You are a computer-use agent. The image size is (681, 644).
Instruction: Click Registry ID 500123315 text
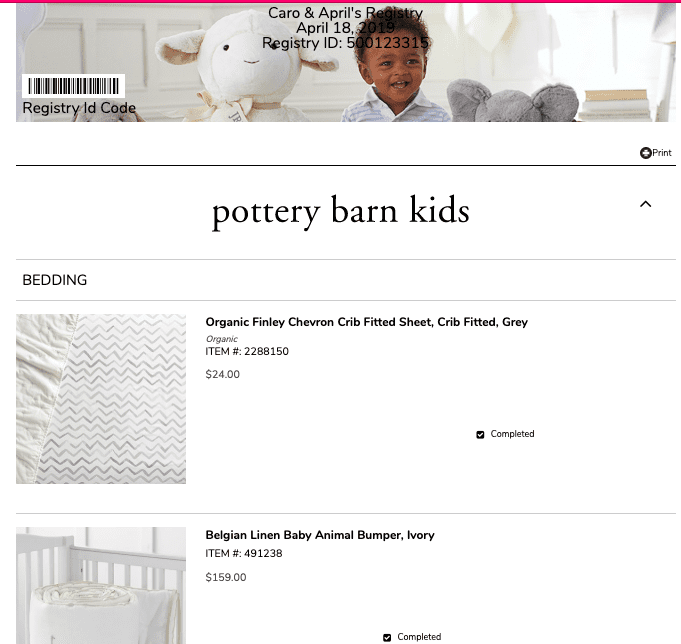pyautogui.click(x=345, y=43)
